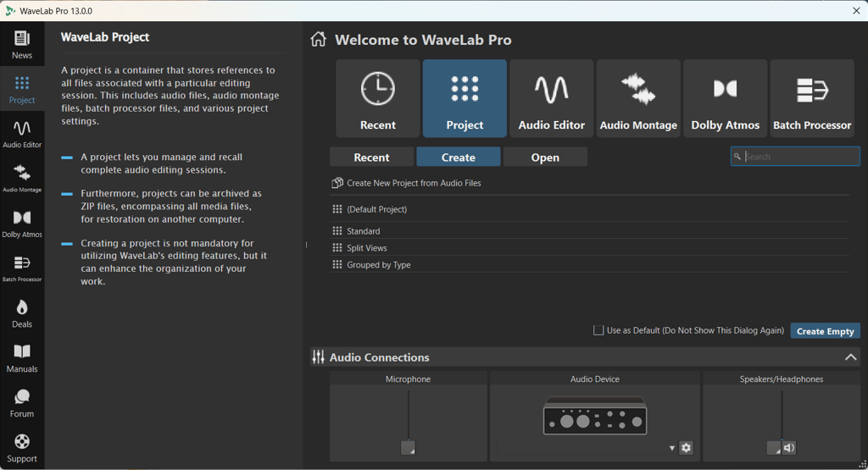Screen dimensions: 868x470
Task: Select the large Project tile
Action: point(465,98)
